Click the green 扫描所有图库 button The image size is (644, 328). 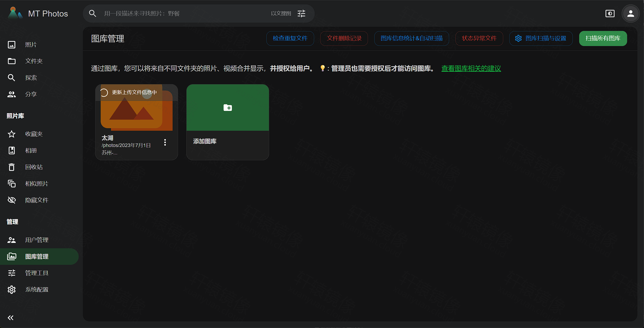(603, 38)
